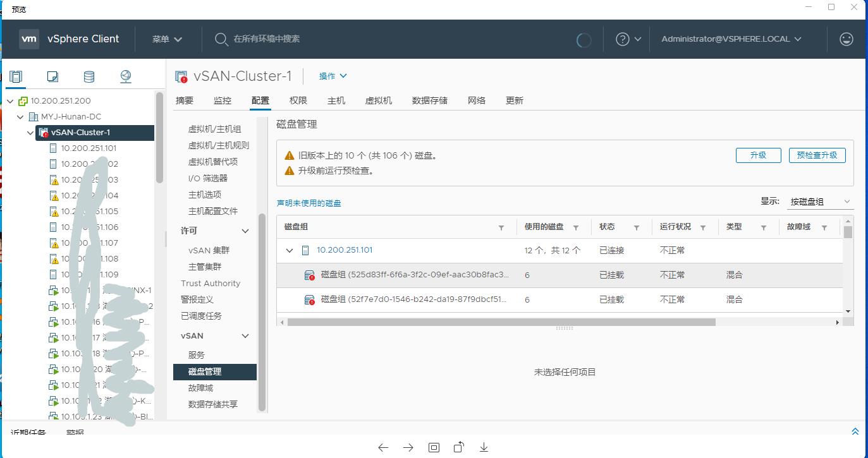Filter the 使用的磁盘 column
Viewport: 868px width, 458px height.
click(x=576, y=227)
